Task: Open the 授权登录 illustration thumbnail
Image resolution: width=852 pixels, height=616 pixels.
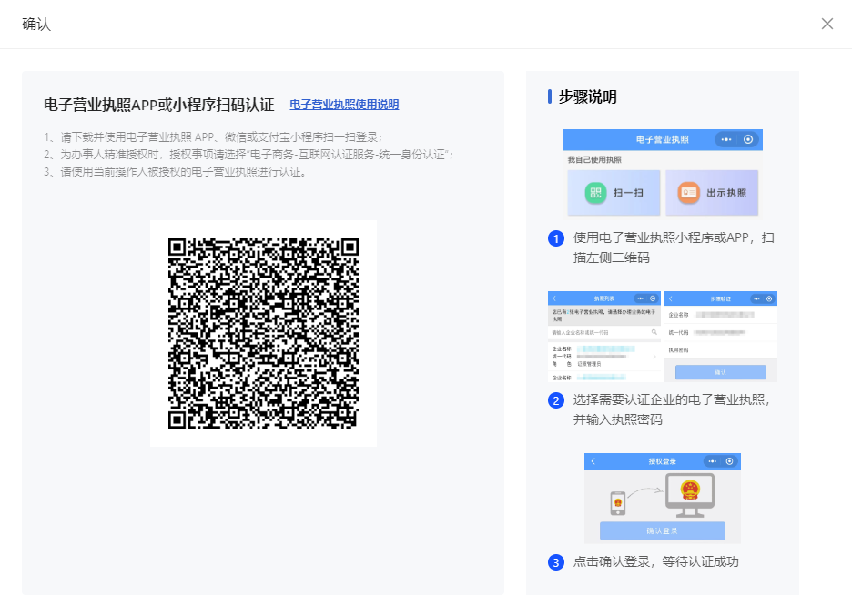Action: tap(663, 498)
